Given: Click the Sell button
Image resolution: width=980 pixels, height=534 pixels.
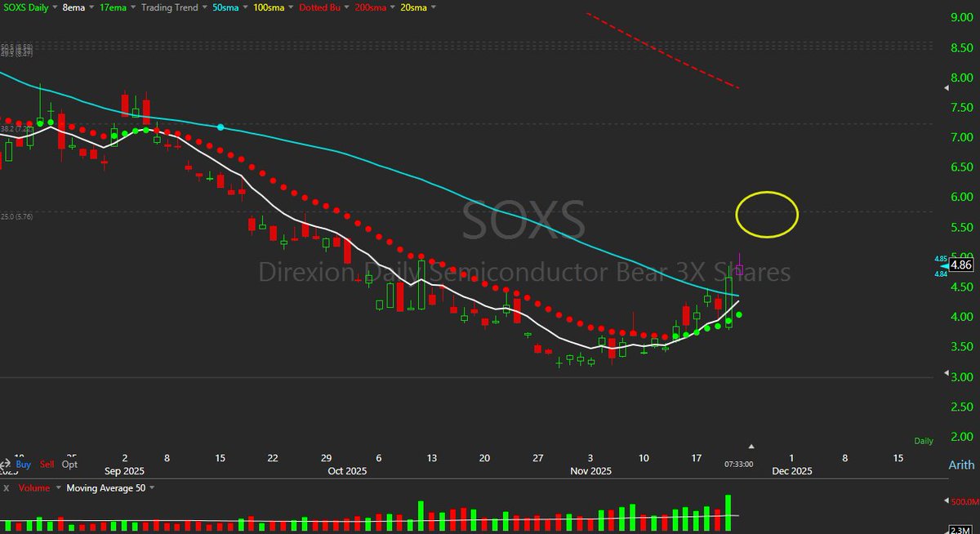Looking at the screenshot, I should [x=46, y=464].
